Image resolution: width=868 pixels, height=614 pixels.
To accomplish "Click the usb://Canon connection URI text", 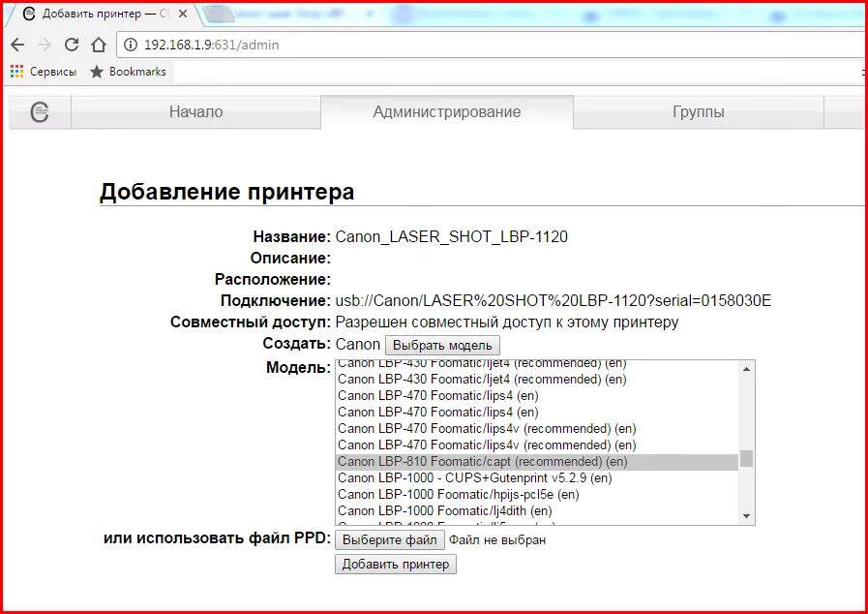I will (x=553, y=301).
